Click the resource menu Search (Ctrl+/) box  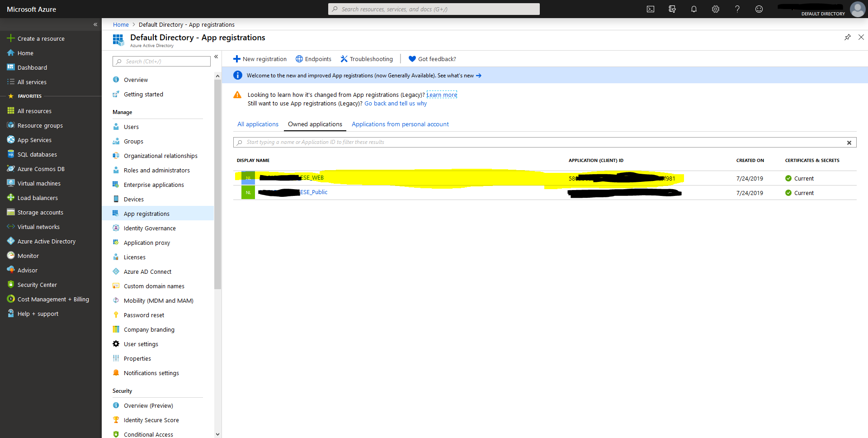coord(161,61)
